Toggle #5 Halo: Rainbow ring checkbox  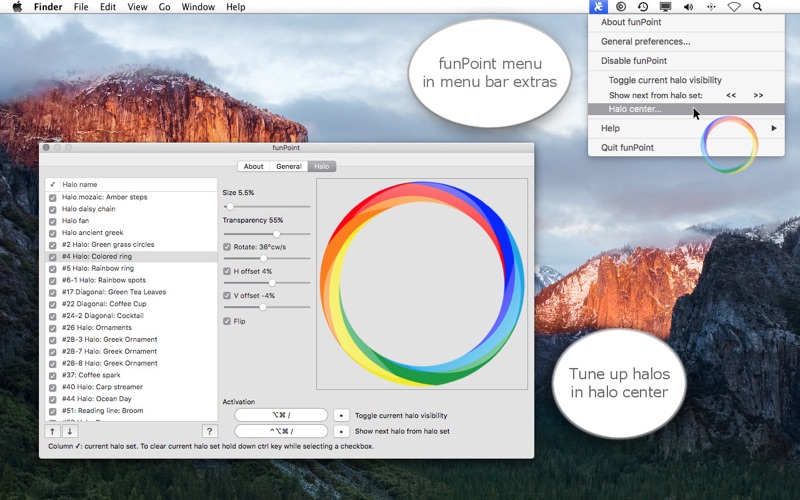coord(53,268)
